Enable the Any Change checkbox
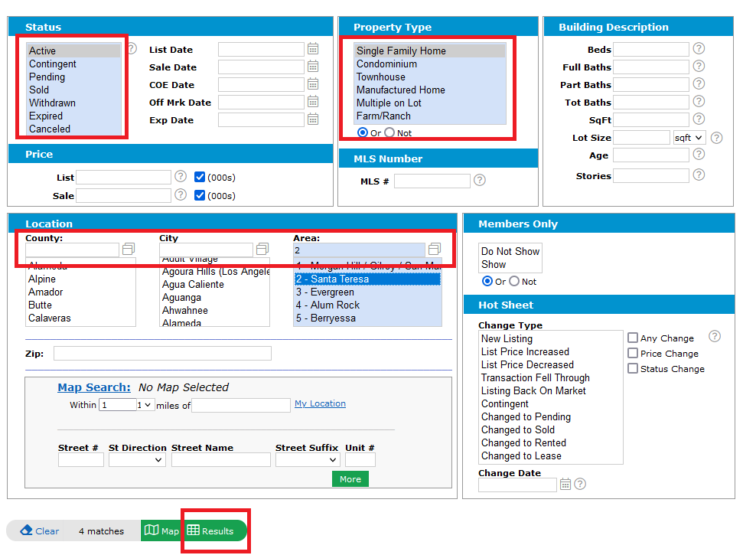Image resolution: width=756 pixels, height=555 pixels. (x=633, y=338)
